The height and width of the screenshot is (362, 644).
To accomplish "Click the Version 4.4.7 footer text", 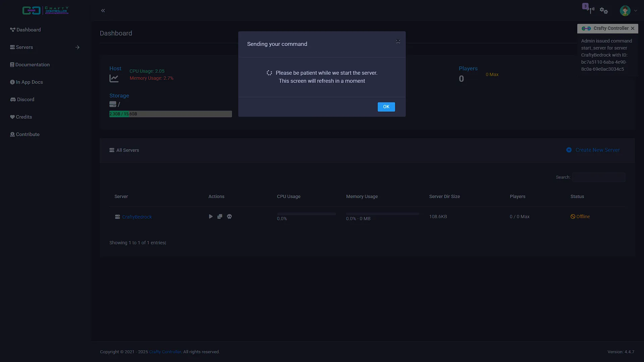I will pos(621,352).
